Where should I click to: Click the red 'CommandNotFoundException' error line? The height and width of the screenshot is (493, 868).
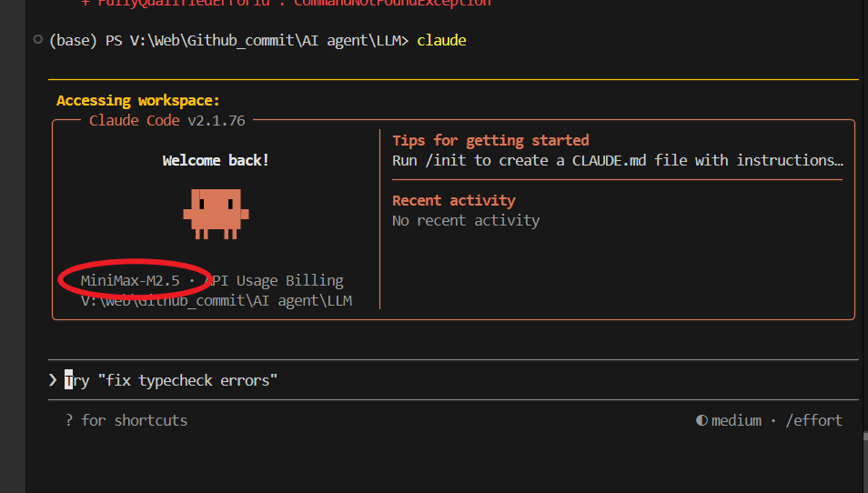click(287, 3)
